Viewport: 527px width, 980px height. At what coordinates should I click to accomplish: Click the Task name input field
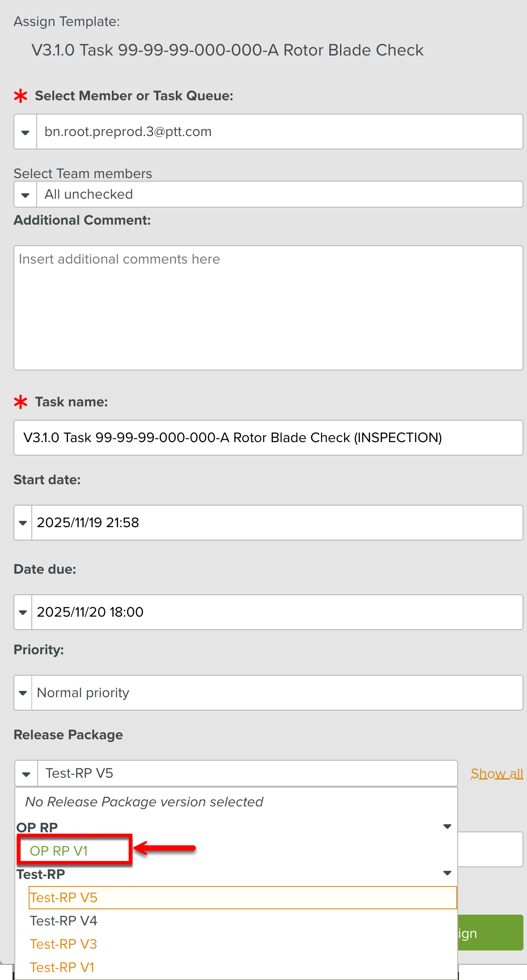(x=268, y=438)
